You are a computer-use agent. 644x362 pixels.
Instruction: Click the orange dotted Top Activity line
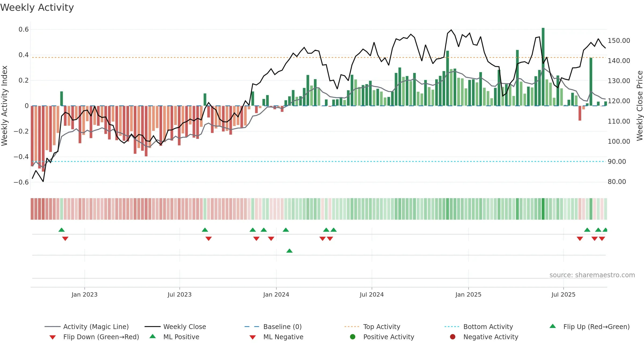pos(319,57)
